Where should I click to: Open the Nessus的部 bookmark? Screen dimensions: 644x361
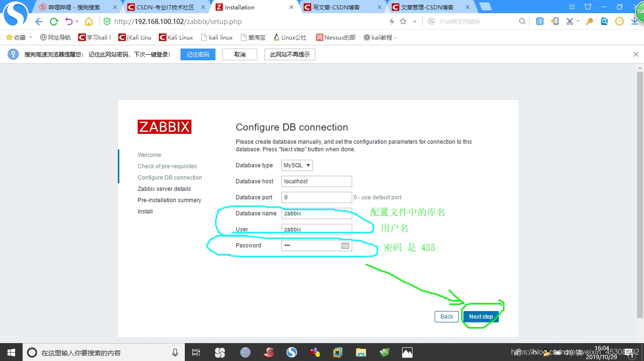336,37
